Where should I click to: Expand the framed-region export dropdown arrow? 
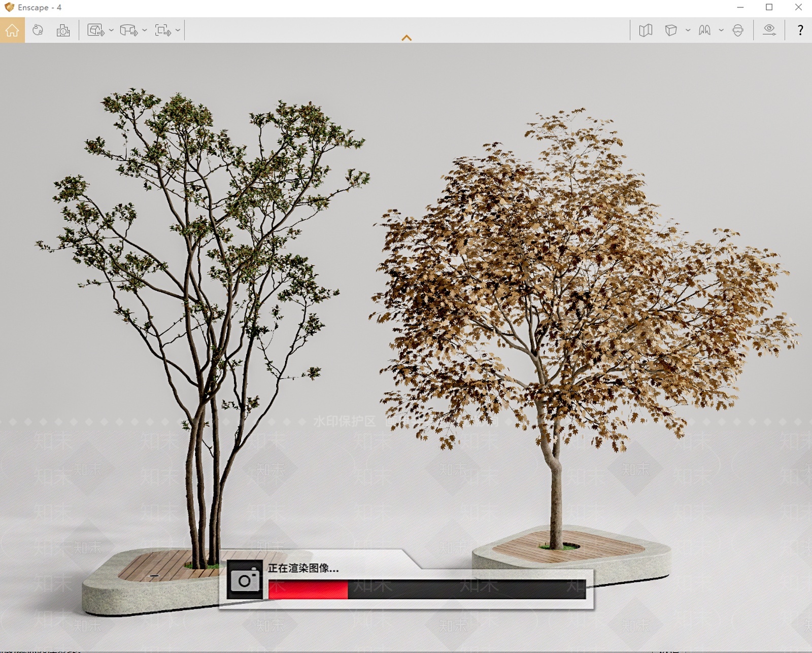(x=178, y=30)
